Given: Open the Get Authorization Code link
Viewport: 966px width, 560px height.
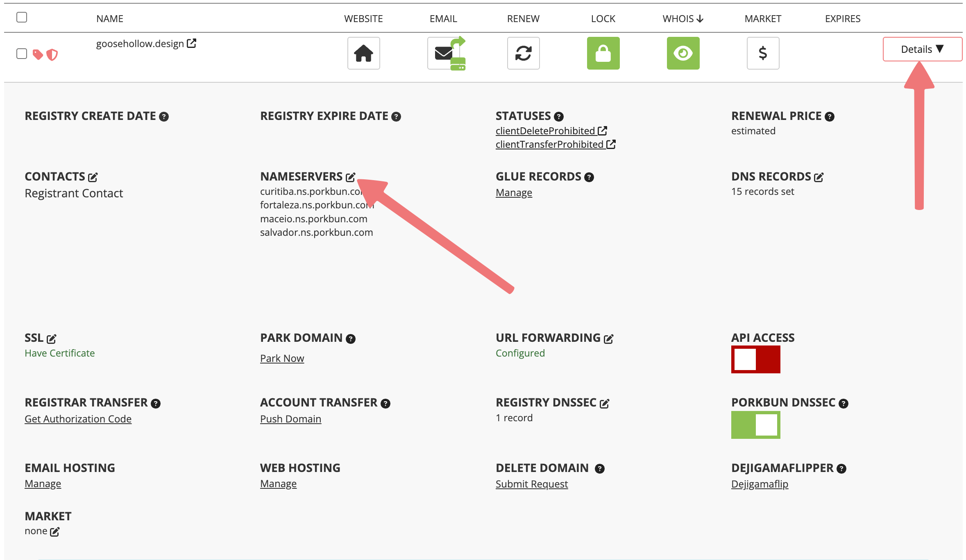Looking at the screenshot, I should pos(78,419).
